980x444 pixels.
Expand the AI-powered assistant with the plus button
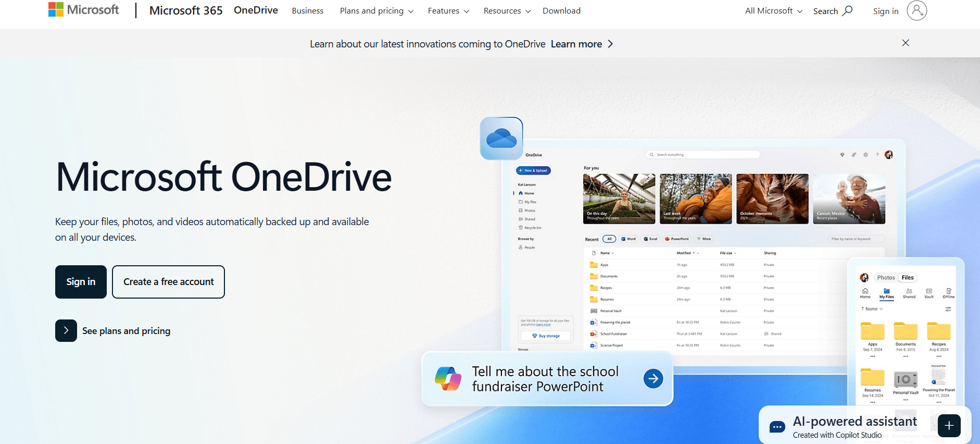pos(949,426)
